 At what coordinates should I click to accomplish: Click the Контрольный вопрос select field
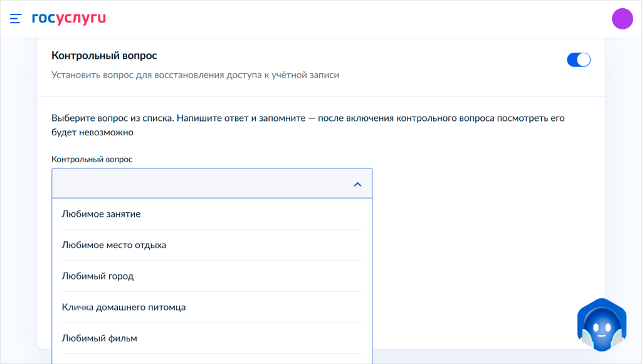212,183
